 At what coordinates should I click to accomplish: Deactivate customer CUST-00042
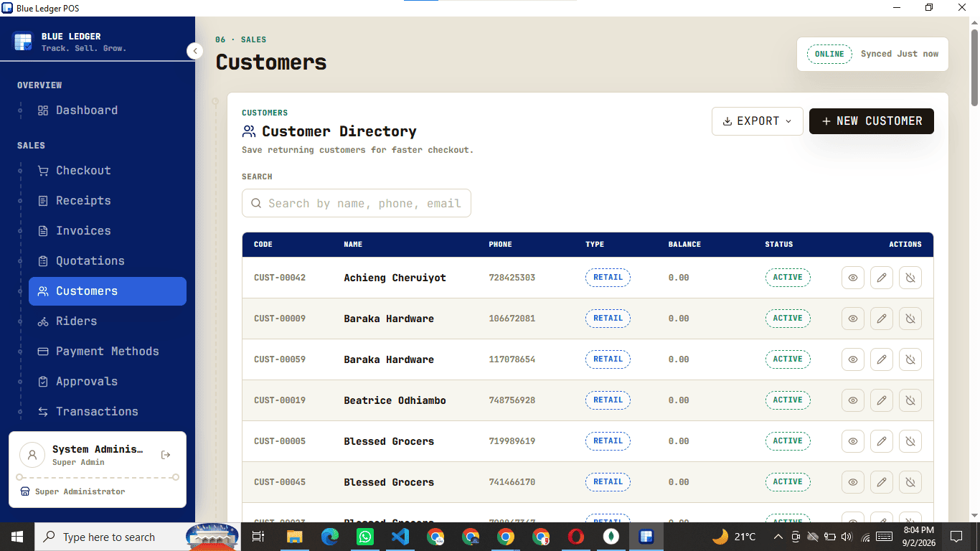coord(910,278)
